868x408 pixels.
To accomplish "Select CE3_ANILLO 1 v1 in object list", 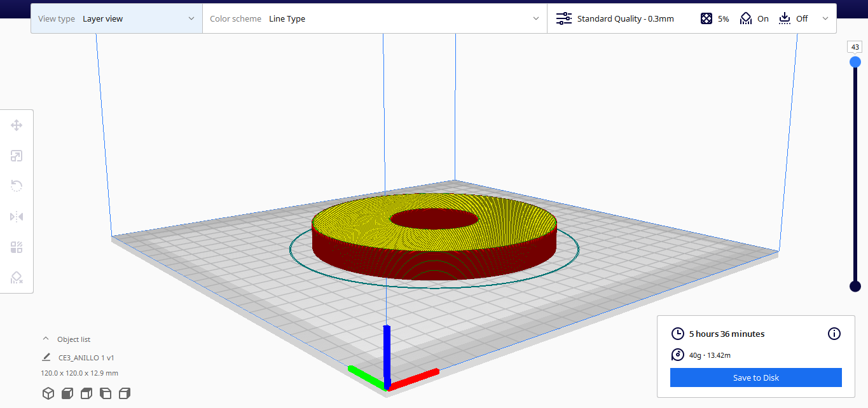I will 86,358.
